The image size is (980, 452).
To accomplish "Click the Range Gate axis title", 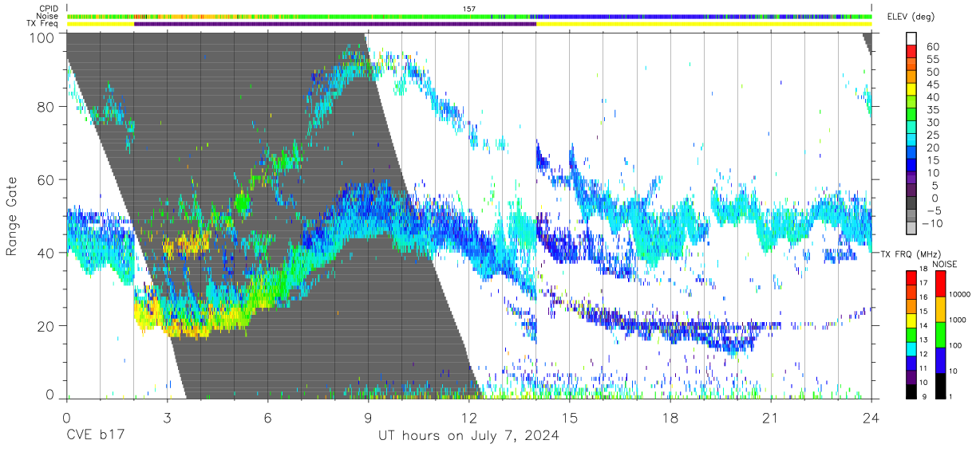I will pyautogui.click(x=12, y=216).
